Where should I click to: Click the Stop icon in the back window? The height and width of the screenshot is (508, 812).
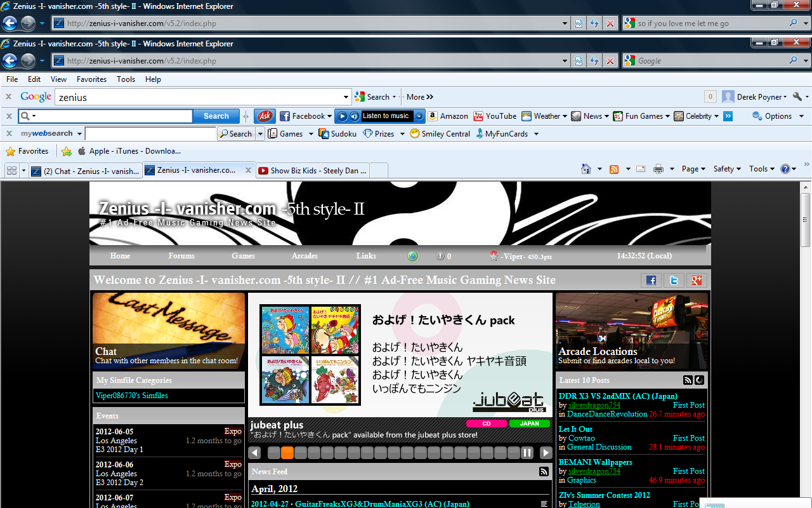point(610,23)
